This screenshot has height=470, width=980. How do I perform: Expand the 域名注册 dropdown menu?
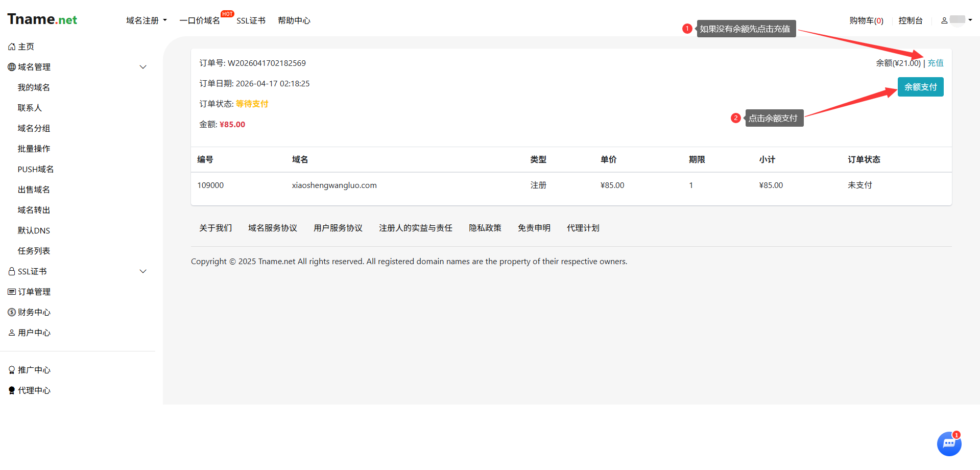coord(146,20)
